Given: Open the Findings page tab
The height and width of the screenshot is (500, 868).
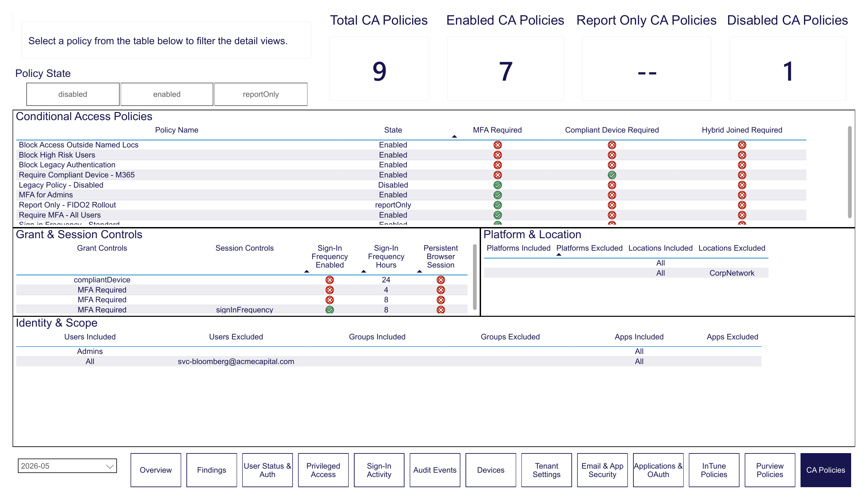Looking at the screenshot, I should pyautogui.click(x=211, y=470).
